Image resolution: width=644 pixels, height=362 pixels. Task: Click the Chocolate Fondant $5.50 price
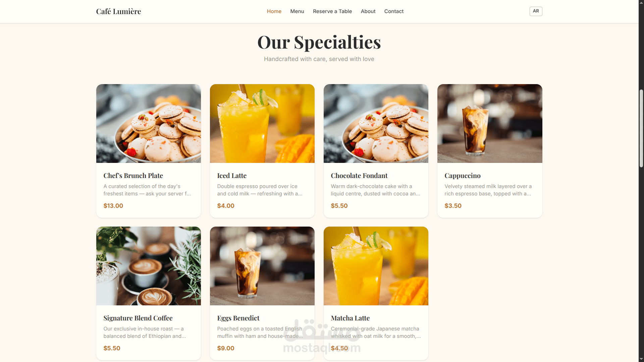tap(339, 206)
